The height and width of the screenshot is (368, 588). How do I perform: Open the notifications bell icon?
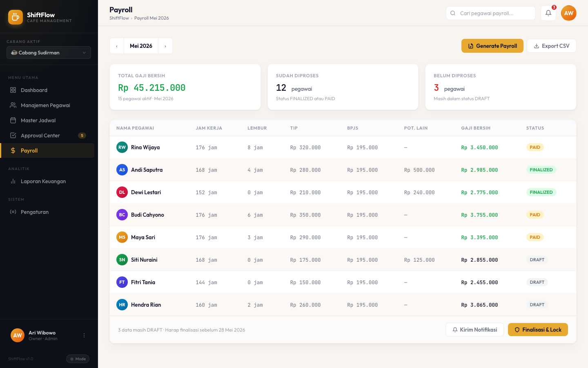pos(548,13)
